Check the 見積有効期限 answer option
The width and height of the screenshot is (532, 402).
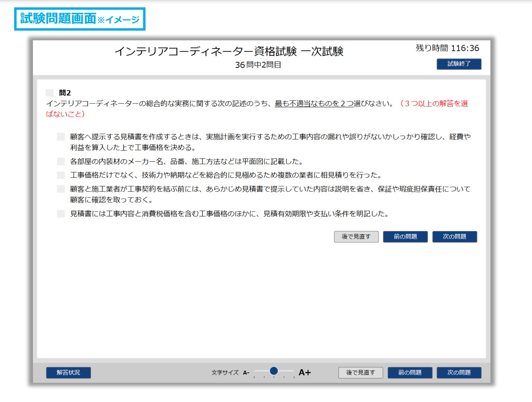pos(61,213)
